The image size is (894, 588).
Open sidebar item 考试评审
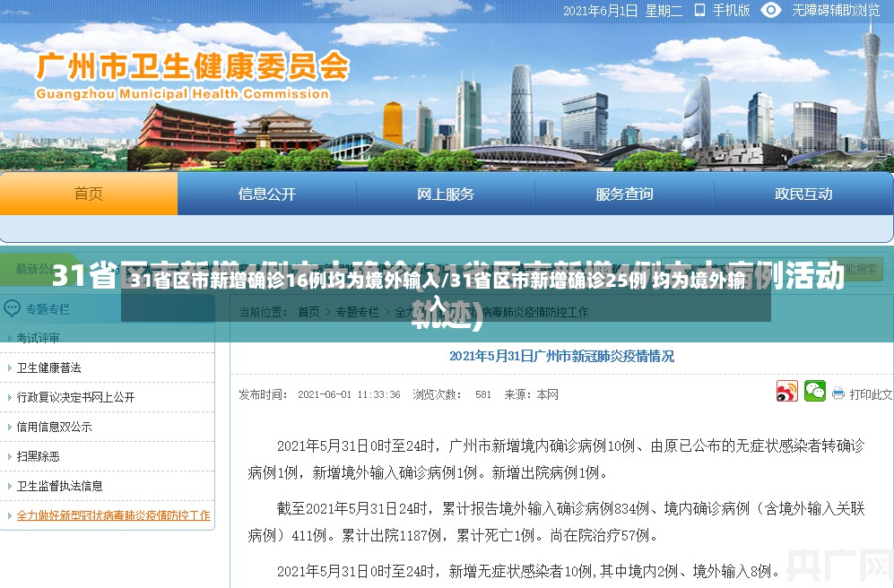tap(39, 338)
